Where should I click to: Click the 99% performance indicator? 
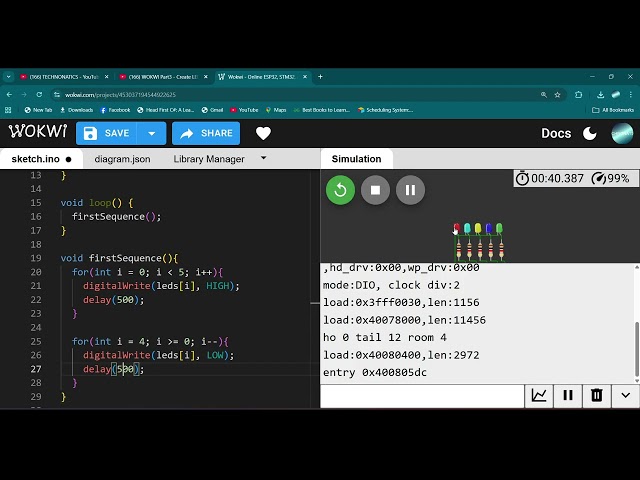610,178
